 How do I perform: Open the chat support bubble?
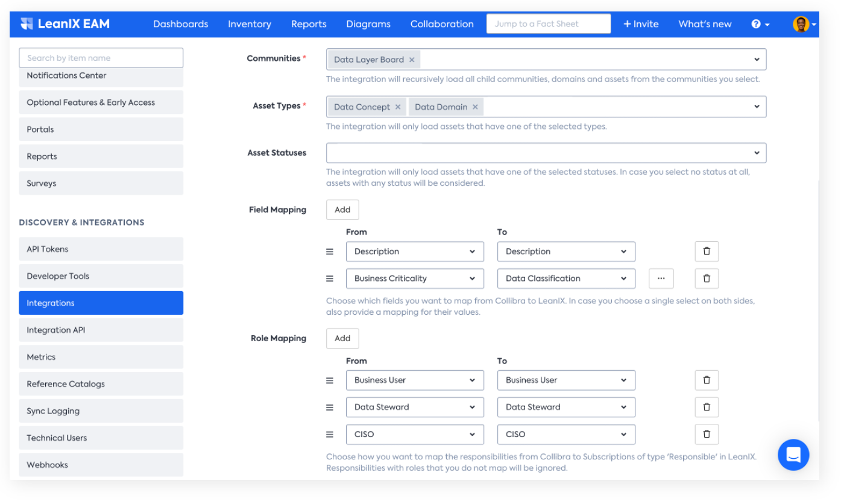click(793, 455)
